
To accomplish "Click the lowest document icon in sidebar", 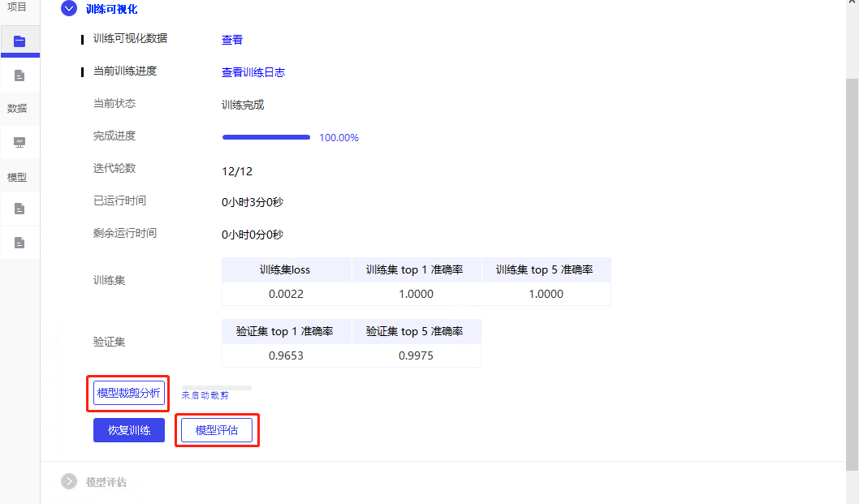I will [x=19, y=243].
